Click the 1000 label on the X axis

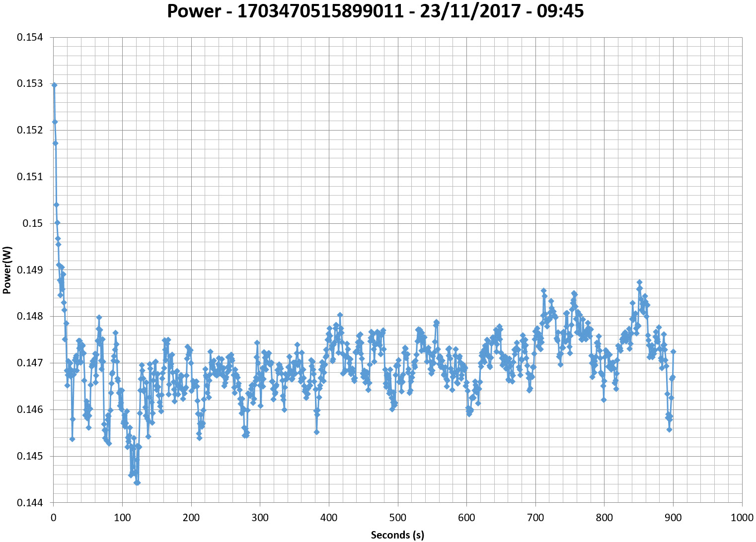tap(742, 518)
